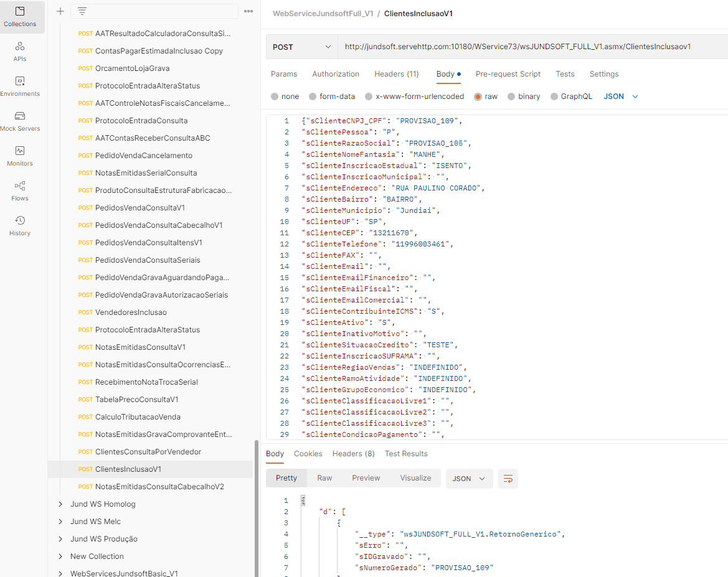Image resolution: width=728 pixels, height=577 pixels.
Task: Go to the Environments sidebar icon
Action: [20, 87]
